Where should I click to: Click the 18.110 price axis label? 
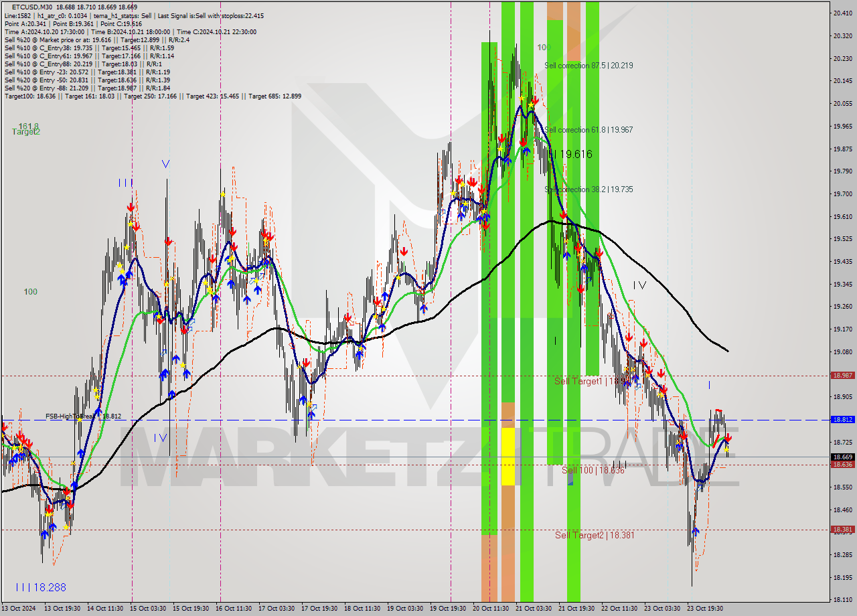(842, 600)
